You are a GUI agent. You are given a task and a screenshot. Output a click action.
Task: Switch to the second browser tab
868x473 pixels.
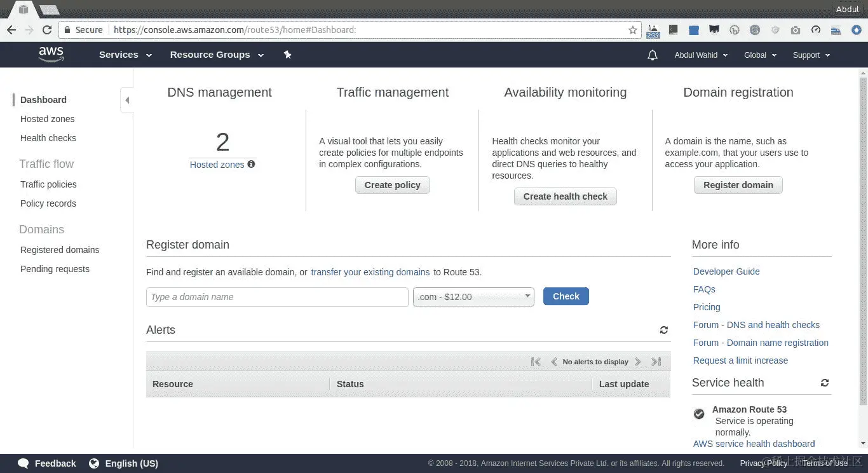click(x=49, y=10)
